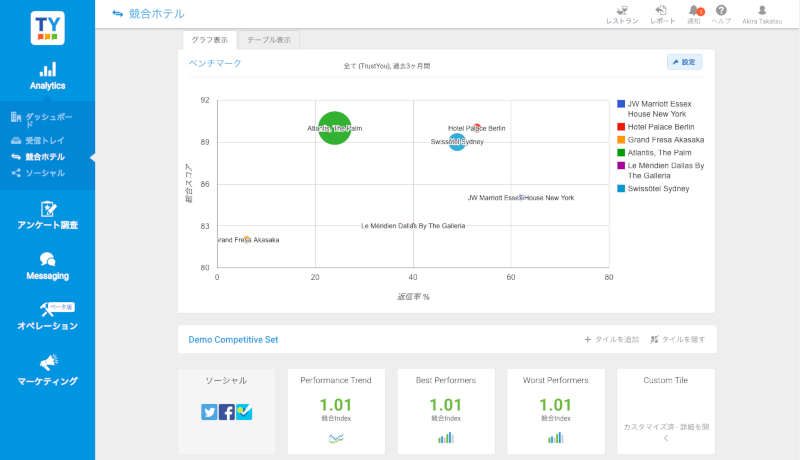Click the ソーシャル tile heading
The image size is (800, 460).
(x=226, y=380)
